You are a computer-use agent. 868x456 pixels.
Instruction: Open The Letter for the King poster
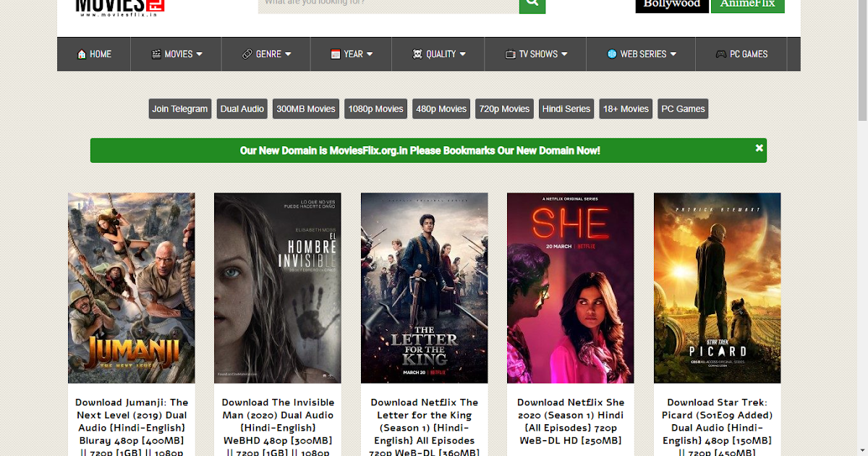(x=425, y=288)
